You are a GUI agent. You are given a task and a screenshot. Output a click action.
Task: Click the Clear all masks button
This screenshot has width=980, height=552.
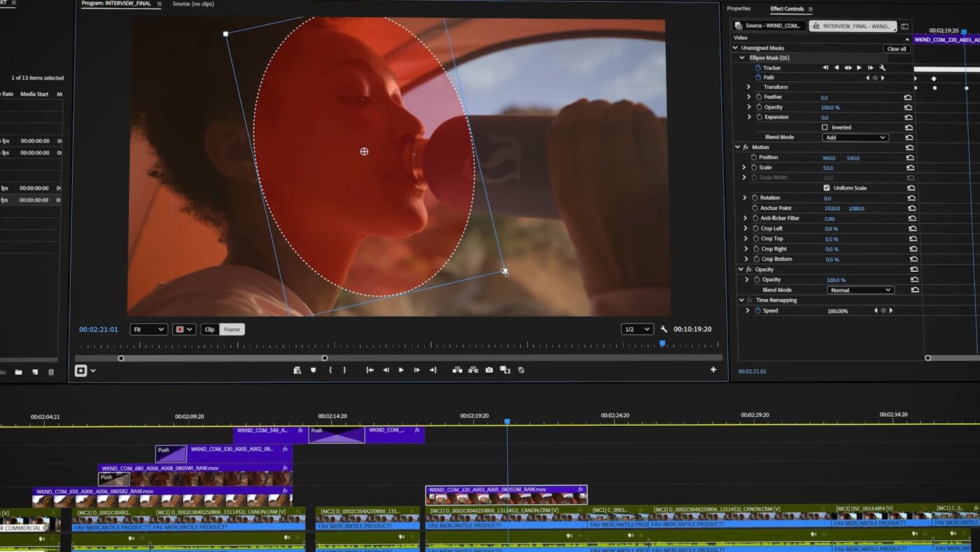[x=897, y=48]
